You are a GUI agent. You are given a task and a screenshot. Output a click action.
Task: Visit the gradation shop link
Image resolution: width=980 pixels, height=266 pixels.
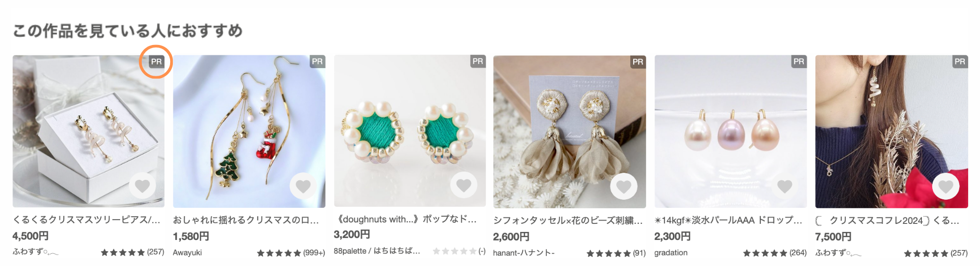[x=671, y=253]
